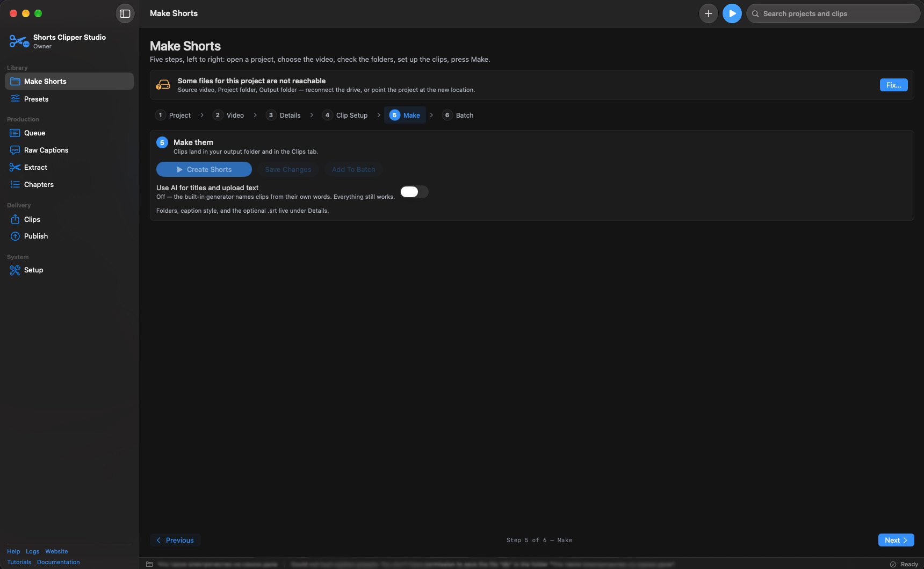The image size is (924, 569).
Task: Toggle Use AI for titles switch
Action: coord(414,192)
